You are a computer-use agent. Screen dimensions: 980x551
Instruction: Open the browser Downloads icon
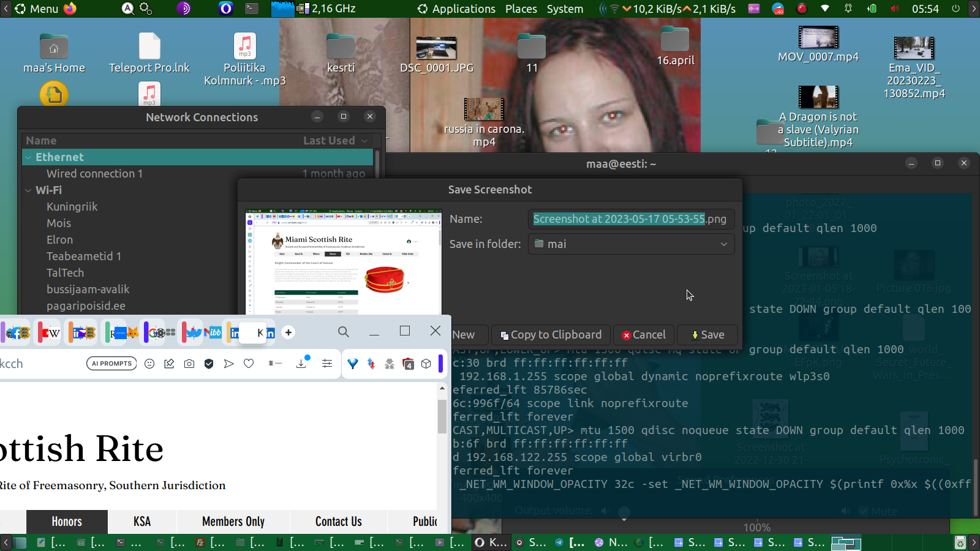click(301, 364)
